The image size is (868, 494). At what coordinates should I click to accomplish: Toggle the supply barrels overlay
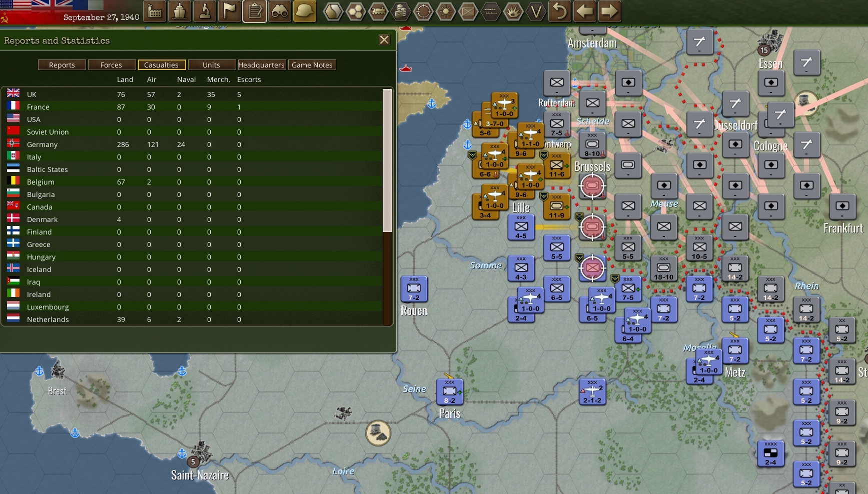[x=401, y=11]
